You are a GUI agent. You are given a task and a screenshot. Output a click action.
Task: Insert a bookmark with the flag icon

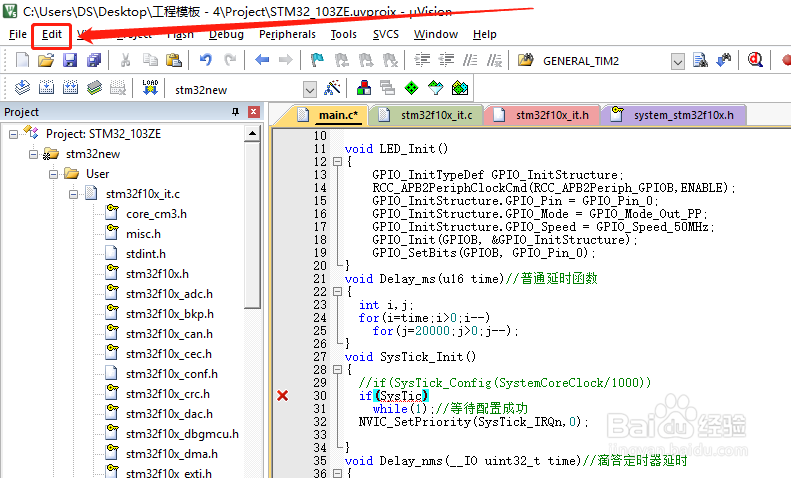point(317,60)
